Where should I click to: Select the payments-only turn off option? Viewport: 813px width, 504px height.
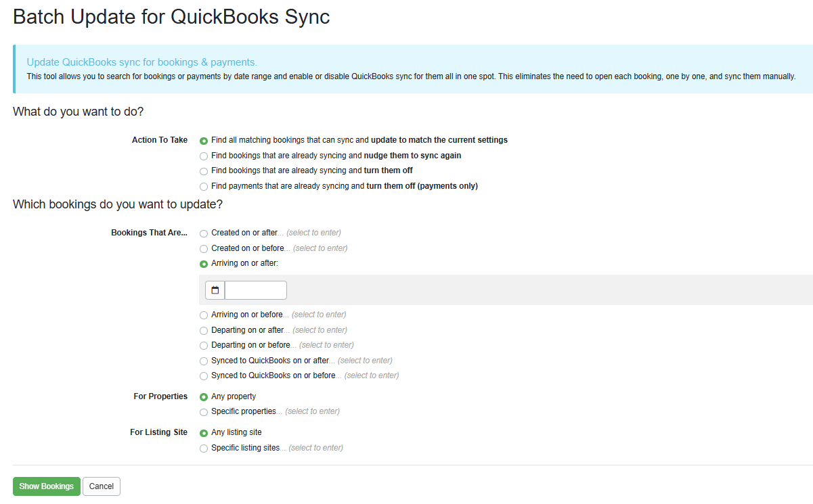point(204,186)
